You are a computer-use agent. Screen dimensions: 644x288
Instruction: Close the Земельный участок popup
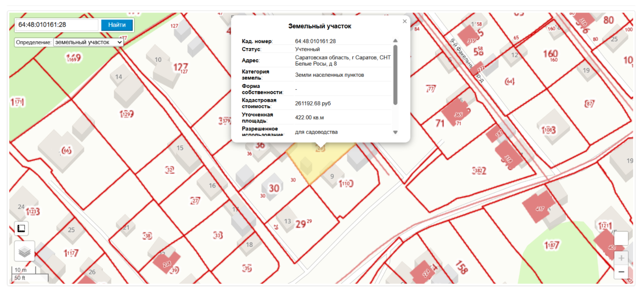click(x=405, y=21)
